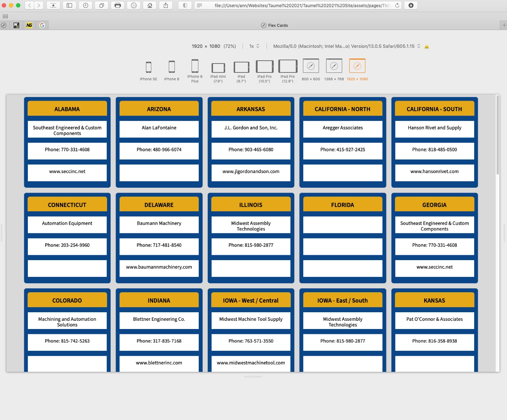Screen dimensions: 507x420
Task: Click www.seccinc.net in the Alabama card
Action: click(67, 172)
